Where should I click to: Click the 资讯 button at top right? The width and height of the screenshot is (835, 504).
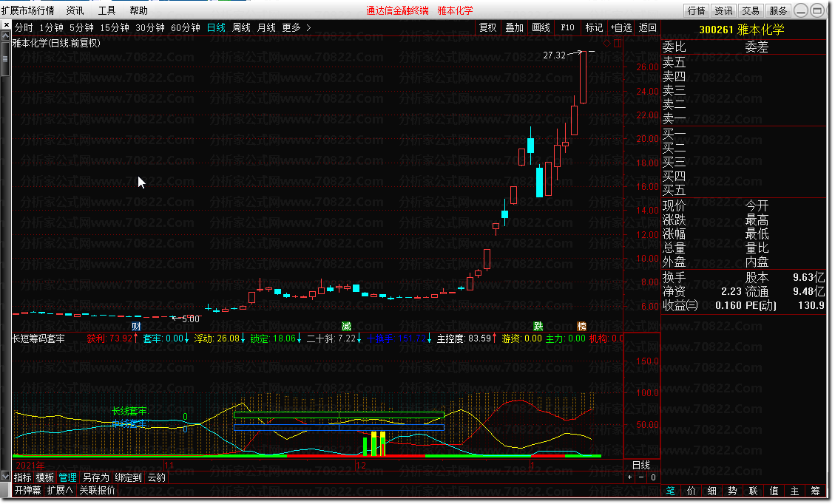pyautogui.click(x=723, y=10)
